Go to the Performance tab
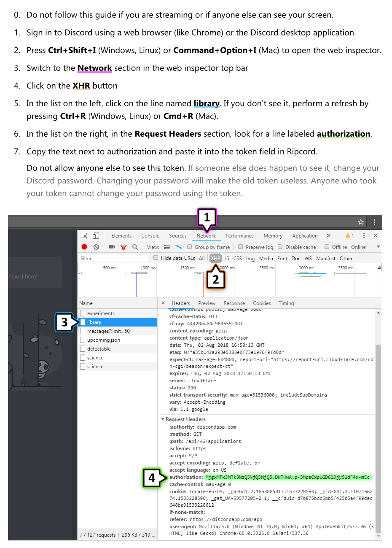Image resolution: width=392 pixels, height=548 pixels. coord(240,236)
